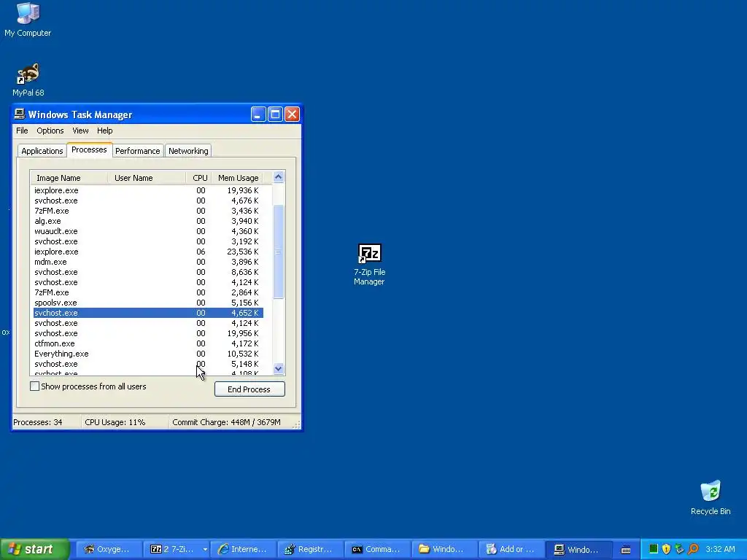Click the Safely Remove Hardware tray icon
Viewport: 747px width, 560px height.
click(679, 549)
